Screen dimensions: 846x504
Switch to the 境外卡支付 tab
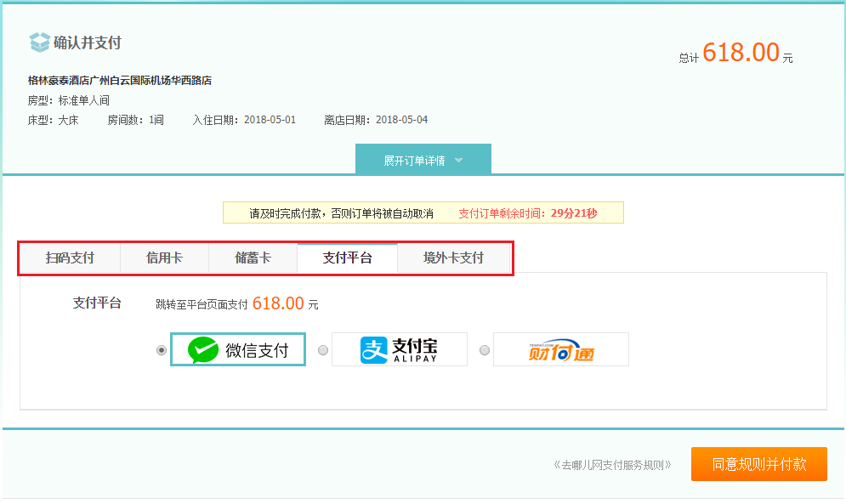[453, 258]
